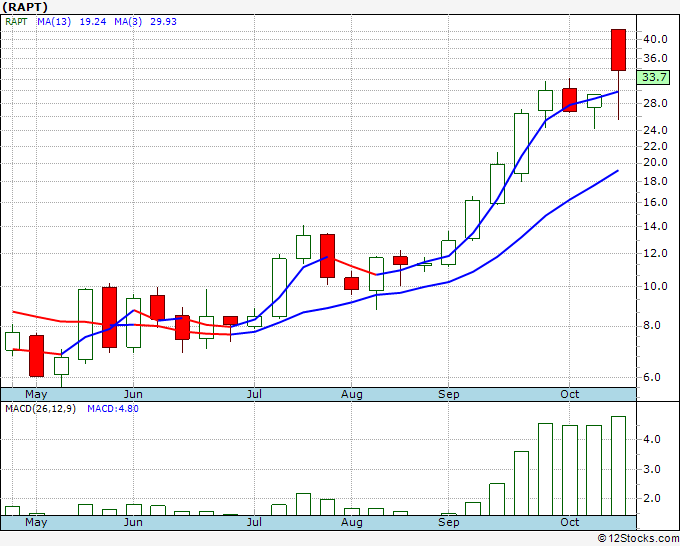Screen dimensions: 680x546
Task: Click the 33.7 current price tag
Action: click(x=654, y=78)
